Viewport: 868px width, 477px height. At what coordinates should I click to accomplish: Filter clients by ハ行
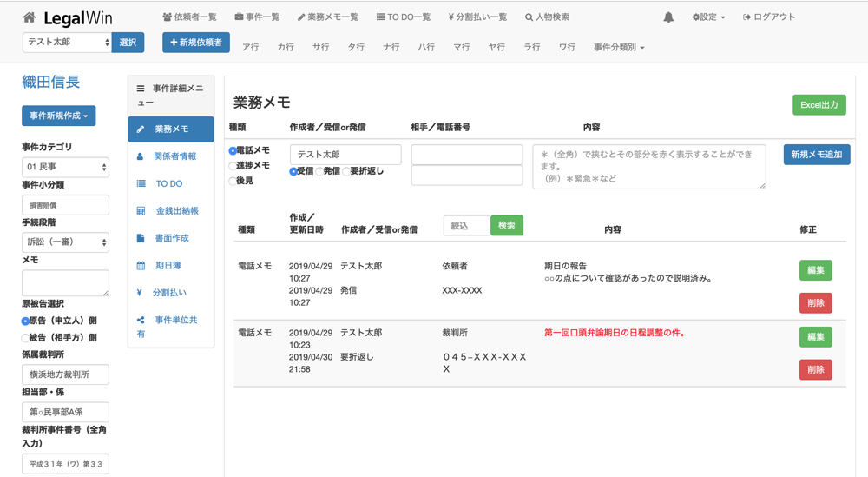[426, 47]
